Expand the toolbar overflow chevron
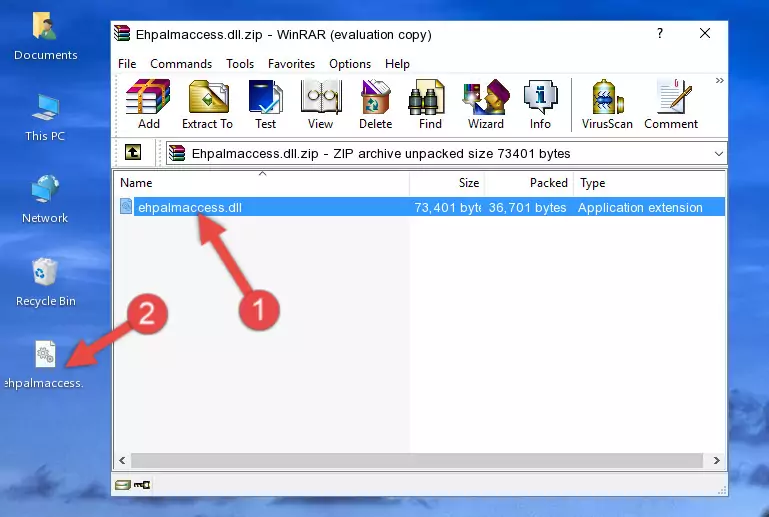 [719, 81]
